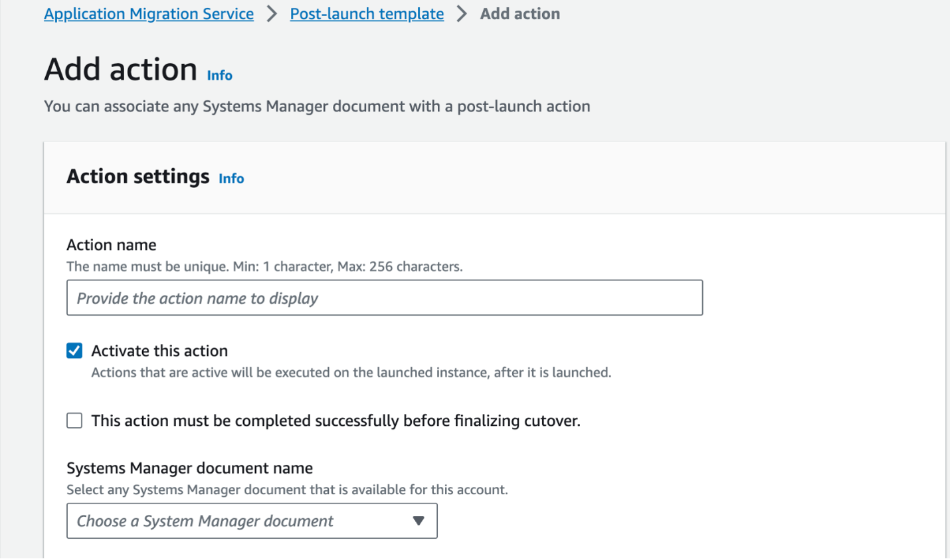Screen dimensions: 950x560
Task: Click the Activate this action label text
Action: click(159, 351)
